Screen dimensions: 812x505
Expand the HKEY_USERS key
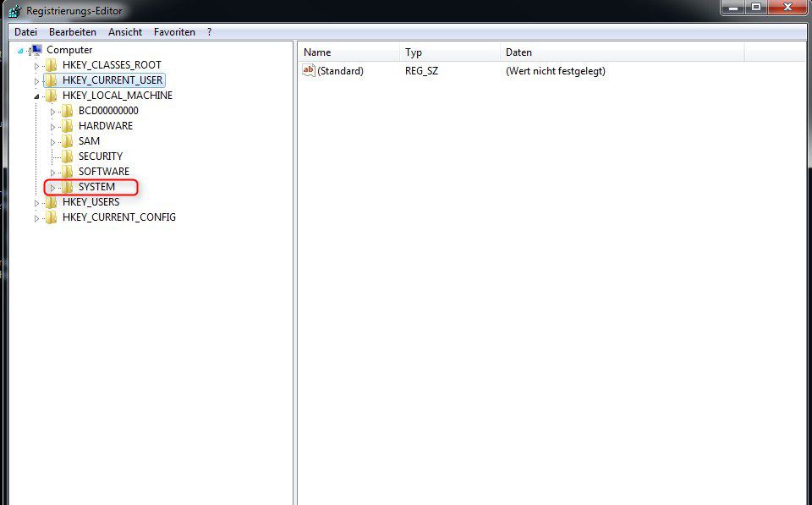click(36, 201)
